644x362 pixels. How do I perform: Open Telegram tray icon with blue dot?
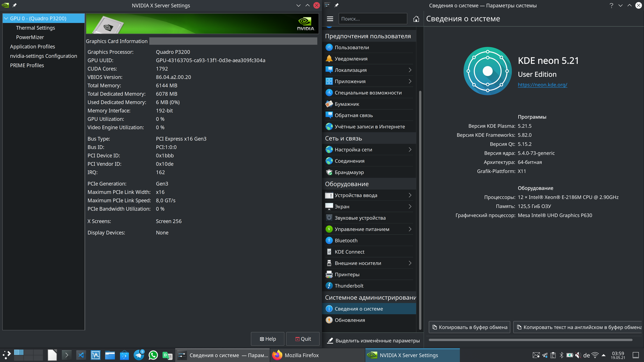tap(545, 355)
